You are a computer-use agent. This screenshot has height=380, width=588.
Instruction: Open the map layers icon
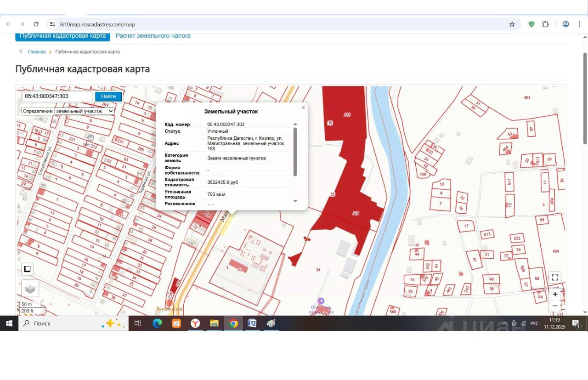tap(30, 289)
